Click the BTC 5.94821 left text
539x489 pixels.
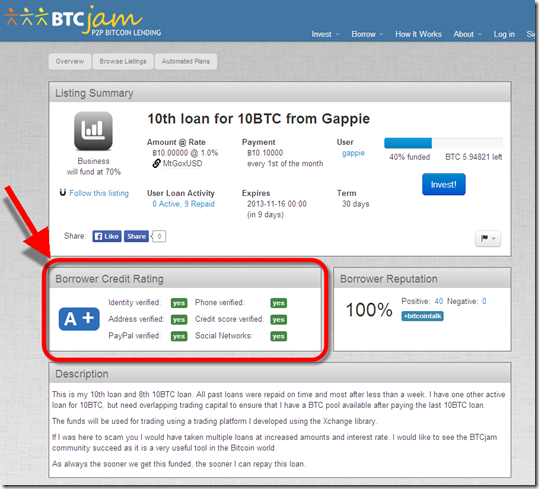tap(473, 157)
